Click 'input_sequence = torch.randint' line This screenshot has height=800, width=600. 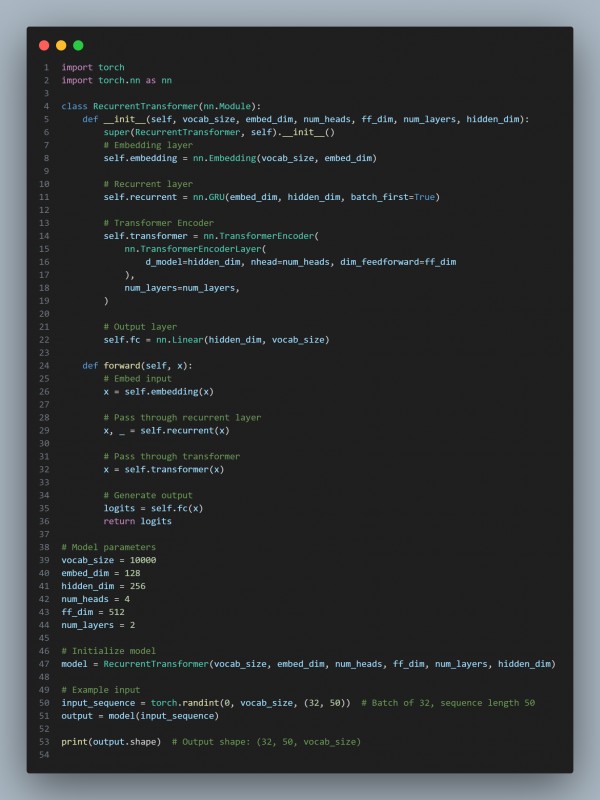coord(206,703)
